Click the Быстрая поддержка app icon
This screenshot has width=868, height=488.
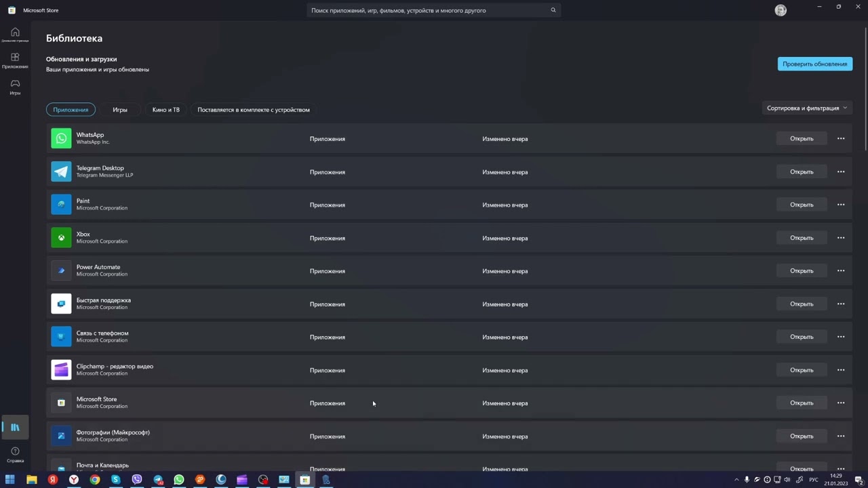pyautogui.click(x=61, y=304)
